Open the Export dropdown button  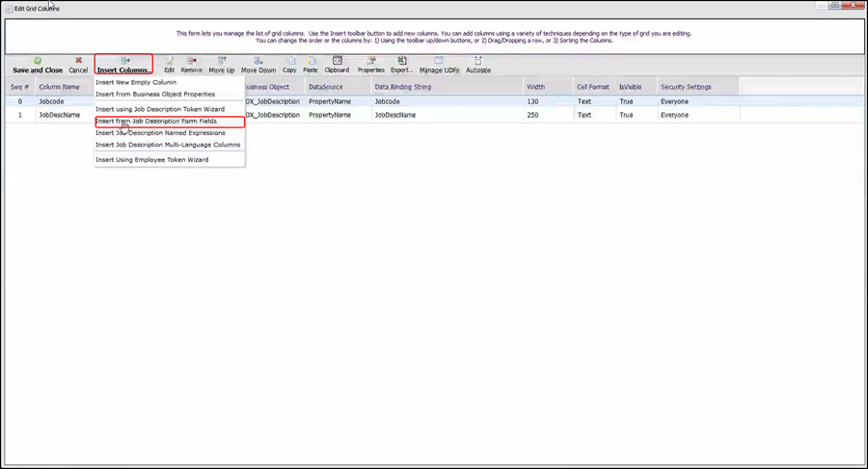coord(401,65)
